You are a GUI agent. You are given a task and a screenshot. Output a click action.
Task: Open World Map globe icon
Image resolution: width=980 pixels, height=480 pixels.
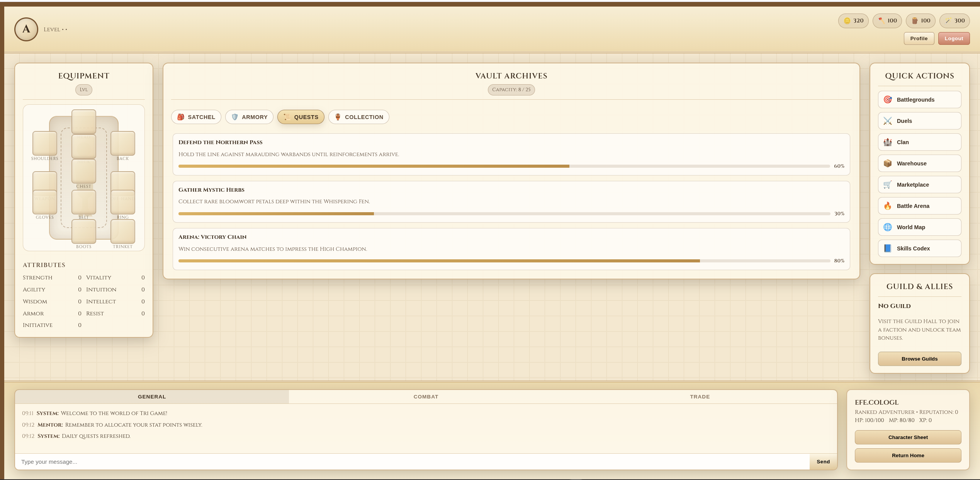click(888, 227)
